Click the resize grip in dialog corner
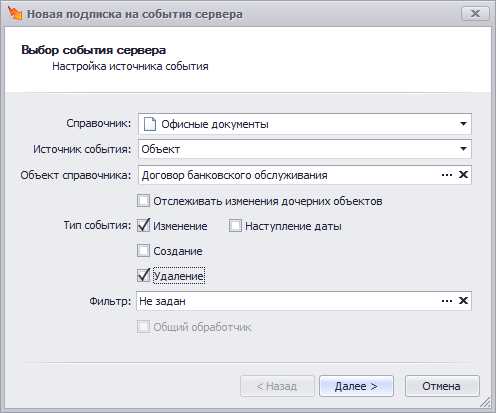 coord(485,402)
